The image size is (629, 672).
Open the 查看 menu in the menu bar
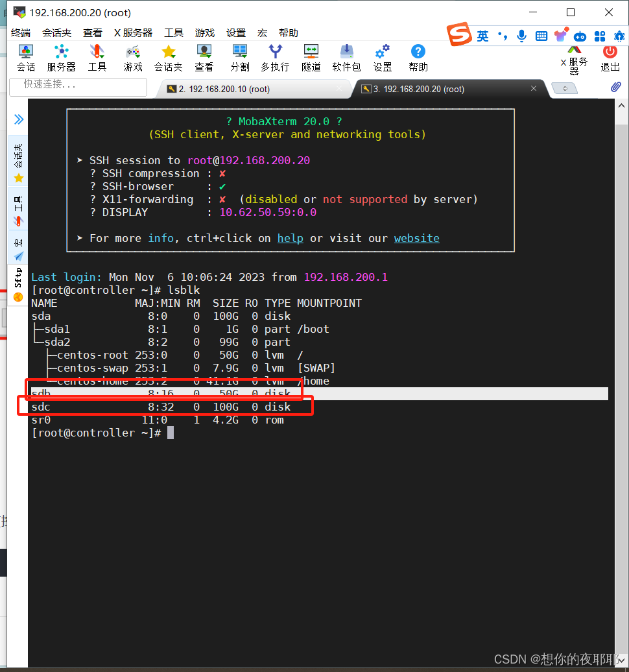(93, 33)
